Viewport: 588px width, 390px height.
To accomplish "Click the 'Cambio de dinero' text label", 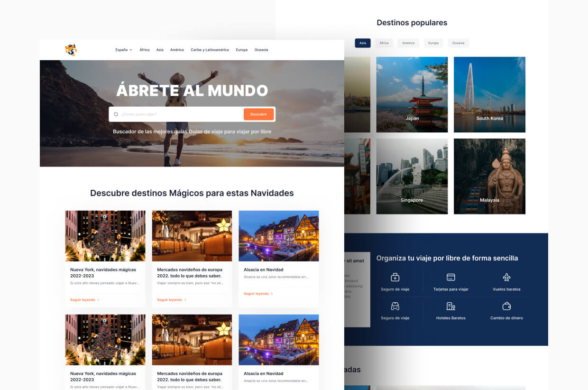I will 506,318.
